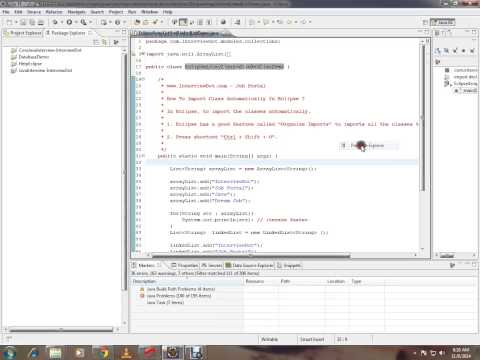The width and height of the screenshot is (480, 360).
Task: Select the third project in Package Explorer
Action: point(26,64)
